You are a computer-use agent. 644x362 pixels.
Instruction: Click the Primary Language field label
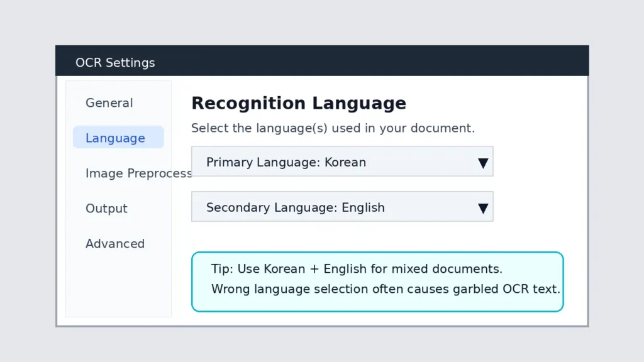286,162
